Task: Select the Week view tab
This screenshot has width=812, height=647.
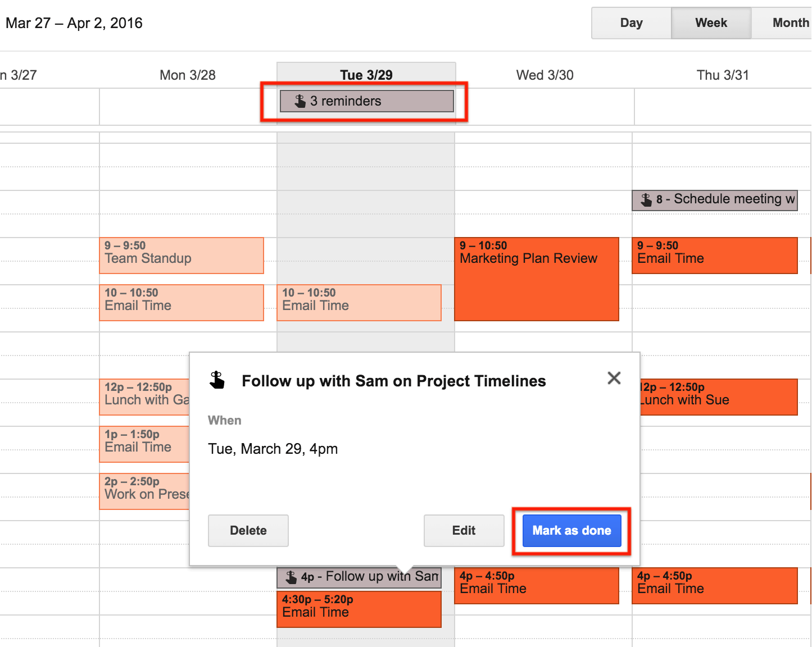Action: [711, 23]
